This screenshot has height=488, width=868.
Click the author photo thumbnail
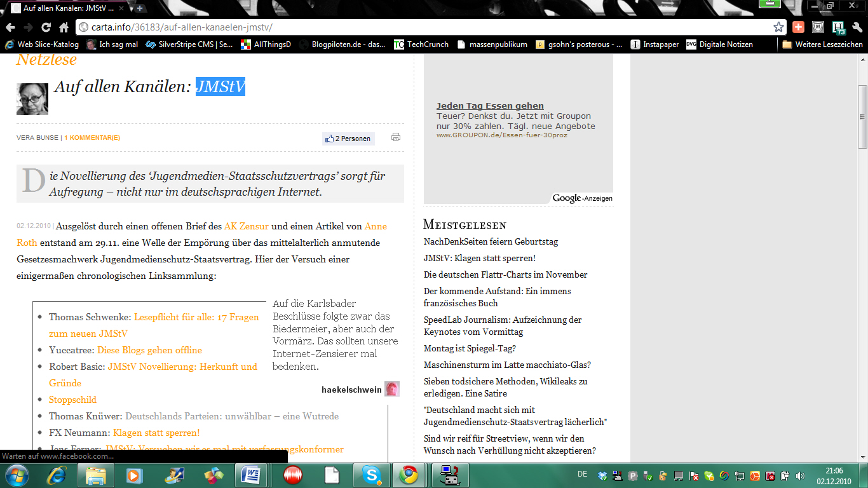(x=32, y=99)
